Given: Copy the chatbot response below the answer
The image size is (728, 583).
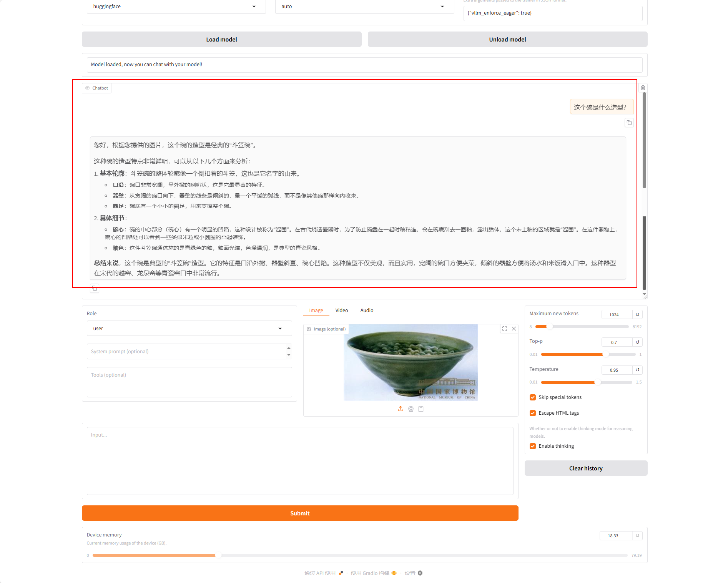Looking at the screenshot, I should pyautogui.click(x=95, y=289).
